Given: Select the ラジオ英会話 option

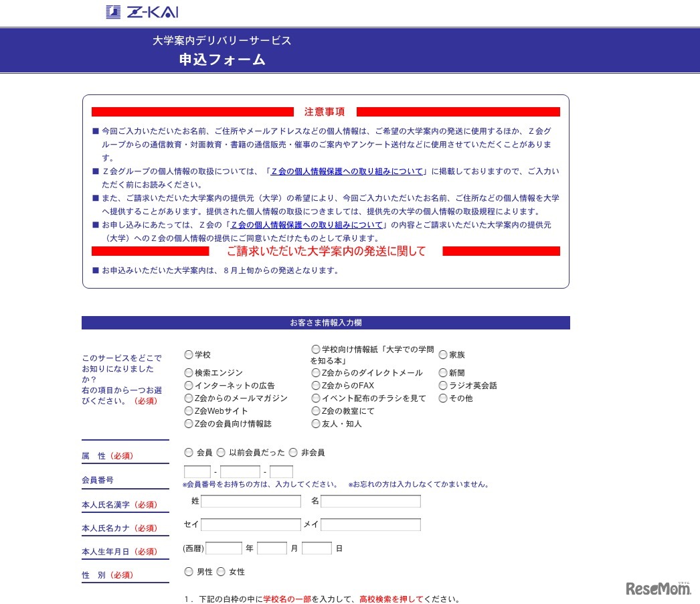Looking at the screenshot, I should (x=443, y=386).
